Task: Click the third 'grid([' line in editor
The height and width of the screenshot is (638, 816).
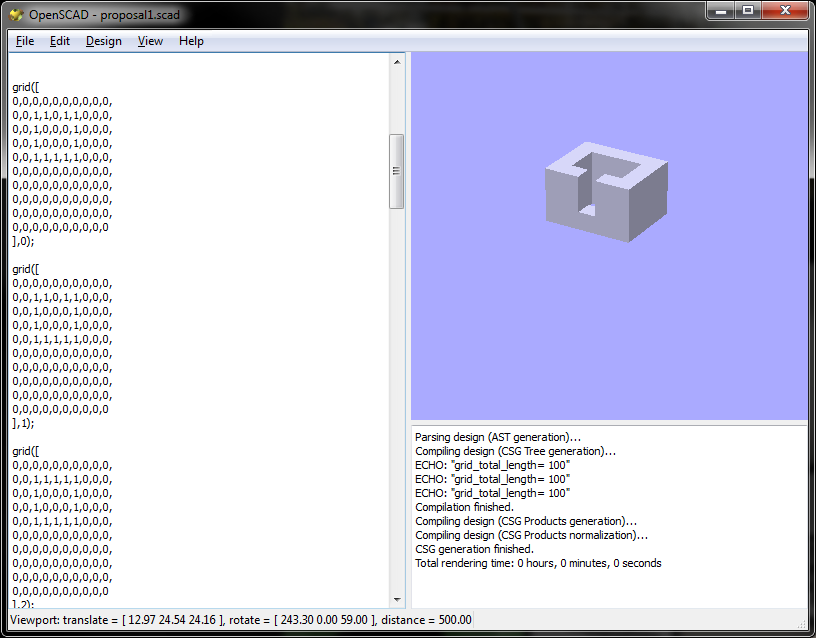Action: tap(26, 451)
